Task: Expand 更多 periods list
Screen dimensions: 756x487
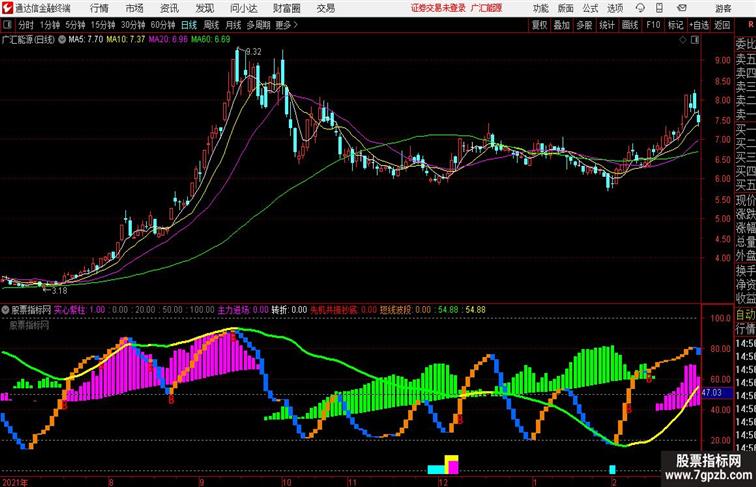Action: pos(286,25)
